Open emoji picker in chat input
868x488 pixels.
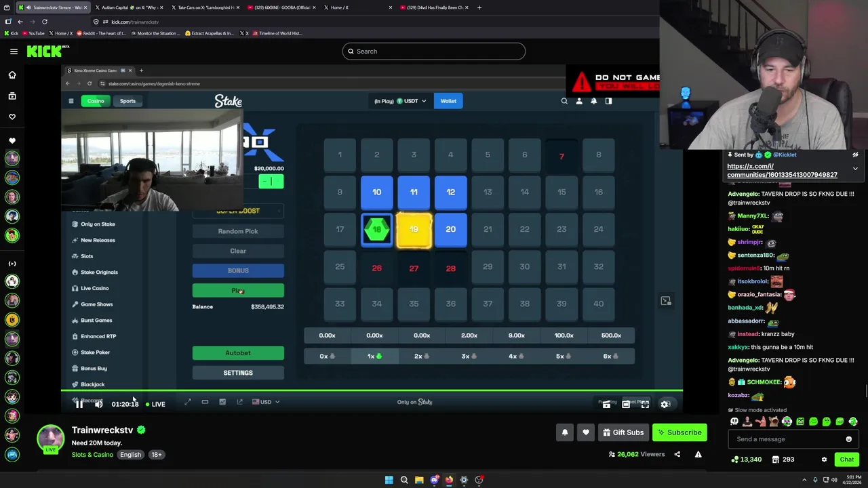[848, 439]
